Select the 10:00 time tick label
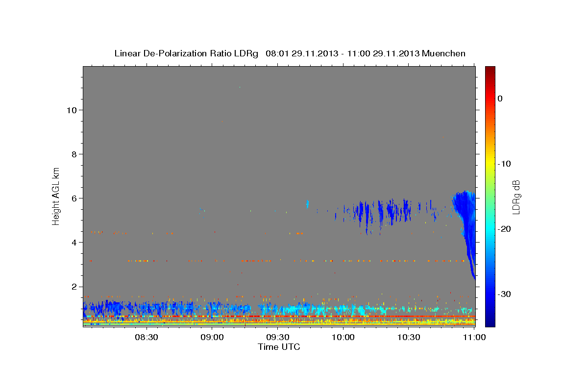This screenshot has height=392, width=588. (343, 338)
